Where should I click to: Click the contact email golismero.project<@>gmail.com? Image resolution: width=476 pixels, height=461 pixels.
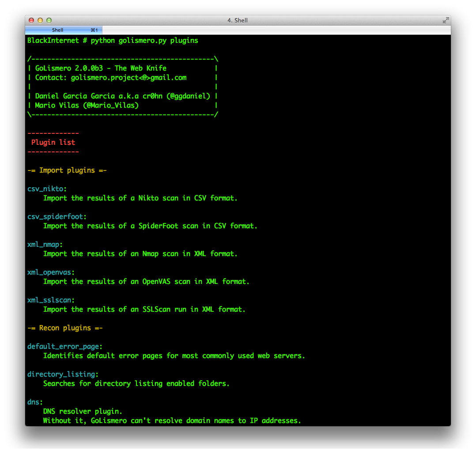click(129, 78)
